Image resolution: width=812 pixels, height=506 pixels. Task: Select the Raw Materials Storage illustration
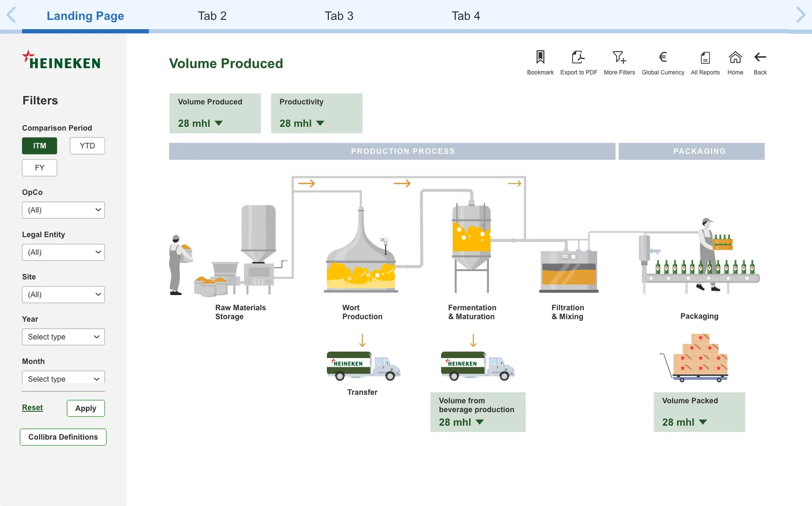pyautogui.click(x=231, y=249)
